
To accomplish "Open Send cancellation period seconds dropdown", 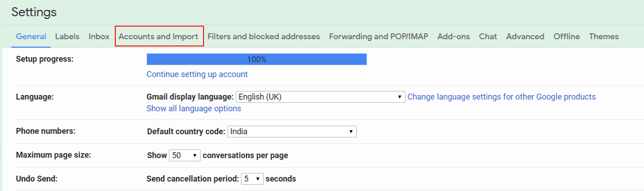I will click(252, 179).
